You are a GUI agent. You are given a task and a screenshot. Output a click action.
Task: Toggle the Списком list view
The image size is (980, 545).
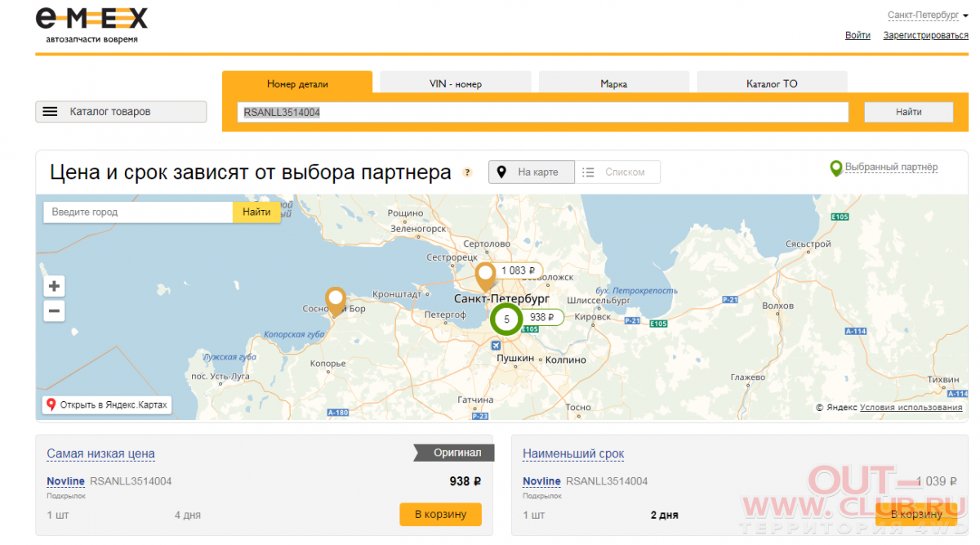[x=617, y=172]
